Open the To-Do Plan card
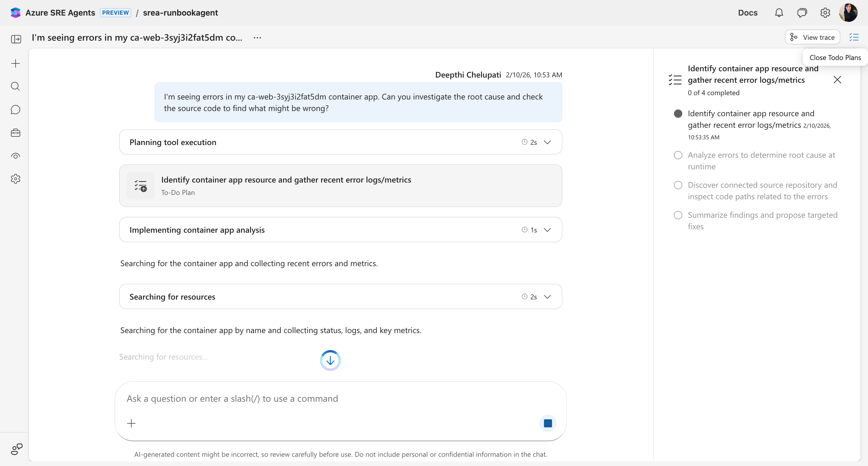The width and height of the screenshot is (868, 466). pos(341,185)
